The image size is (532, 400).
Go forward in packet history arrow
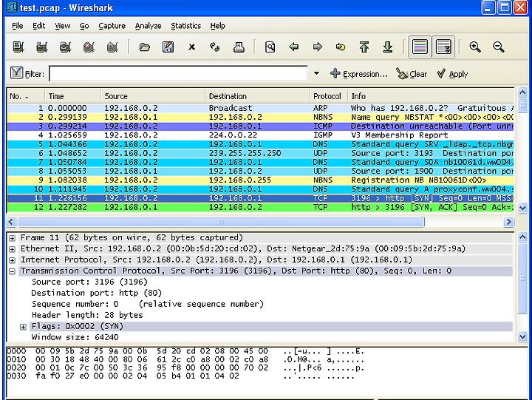coord(318,47)
